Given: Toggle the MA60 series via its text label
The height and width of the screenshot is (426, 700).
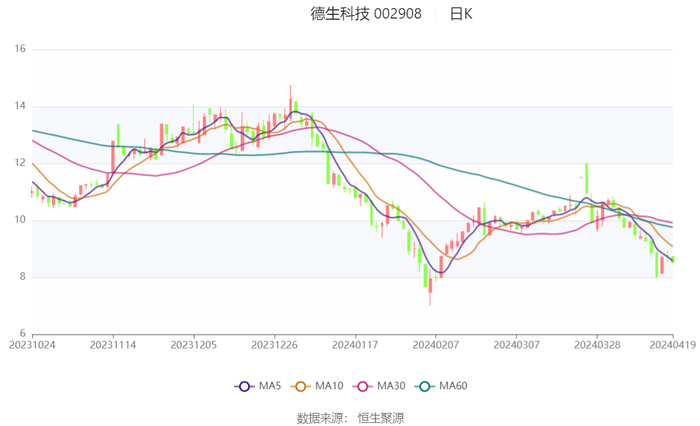Looking at the screenshot, I should [455, 386].
